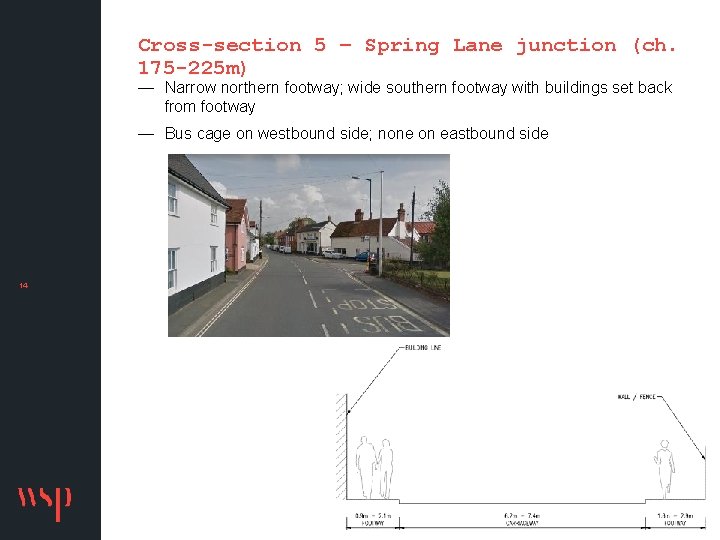Screen dimensions: 720x540
Task: Click the 'BUILDING LINE' label in diagram
Action: coord(423,348)
